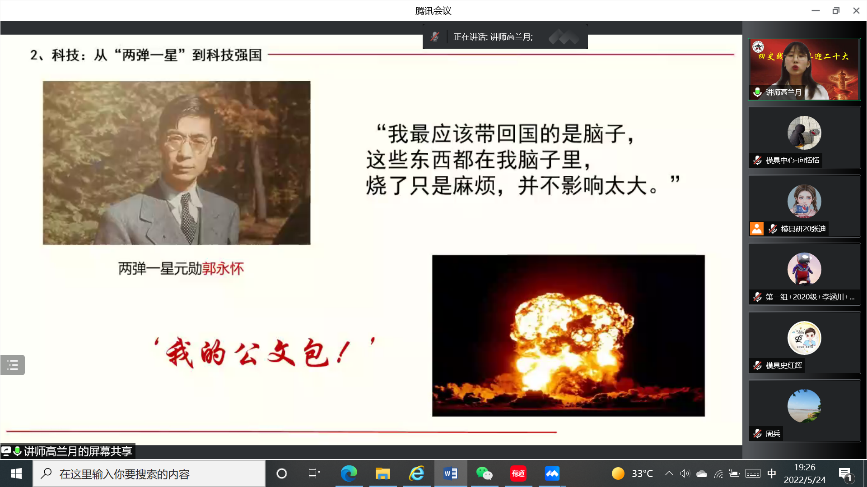Select the penguin avatar participant

tap(804, 133)
